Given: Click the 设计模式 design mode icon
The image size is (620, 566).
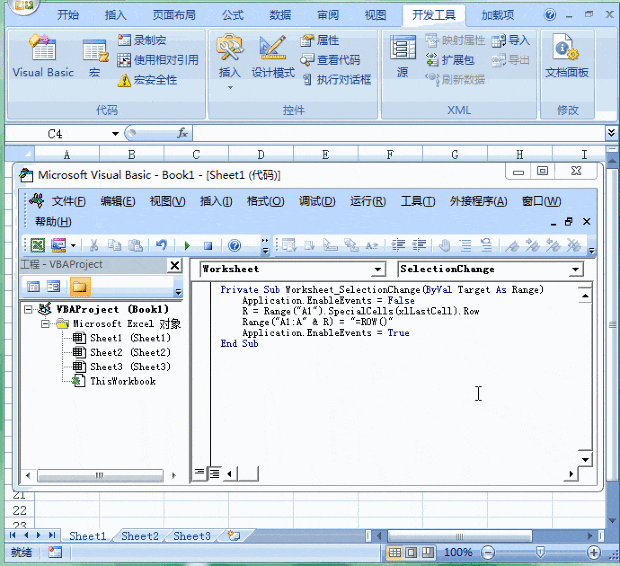Looking at the screenshot, I should tap(272, 58).
